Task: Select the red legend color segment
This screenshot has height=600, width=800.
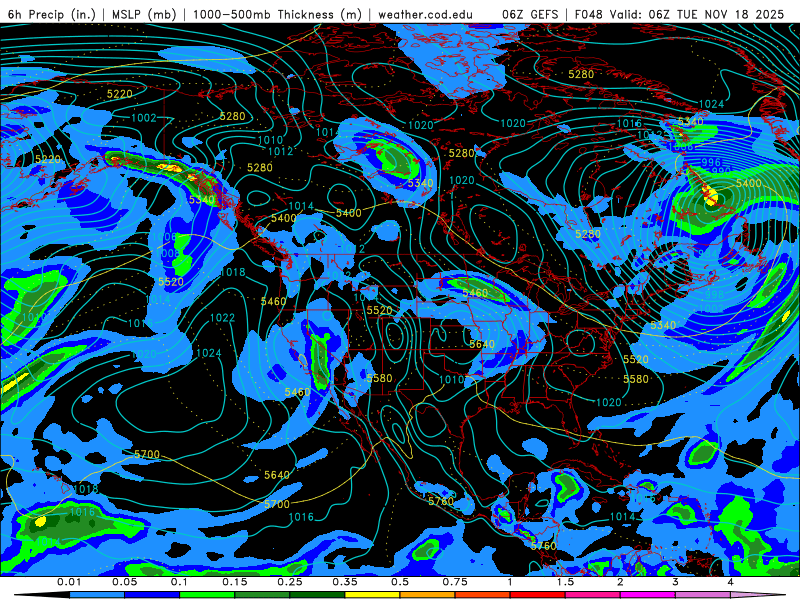Action: (538, 595)
